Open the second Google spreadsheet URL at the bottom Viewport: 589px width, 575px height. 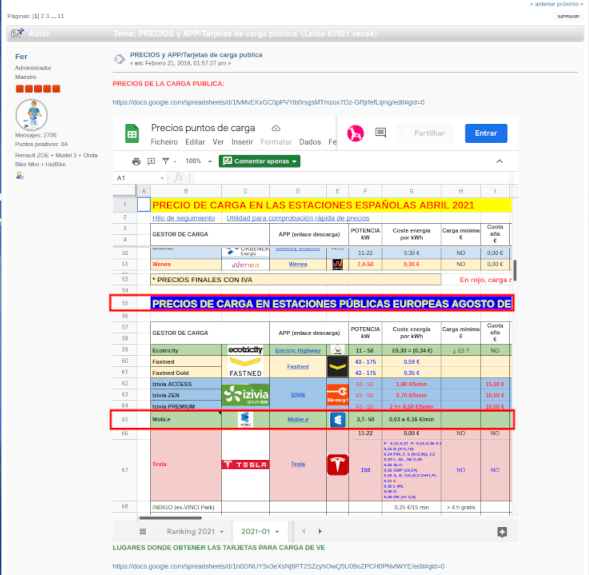coord(278,566)
